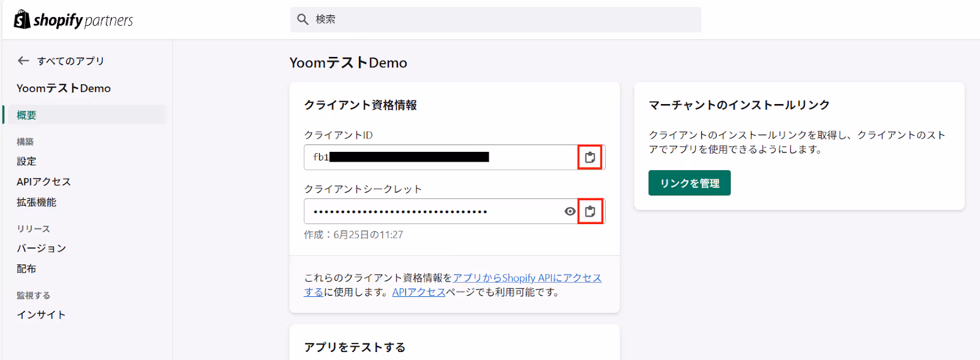This screenshot has height=360, width=980.
Task: Copy the client ID to clipboard
Action: (x=590, y=157)
